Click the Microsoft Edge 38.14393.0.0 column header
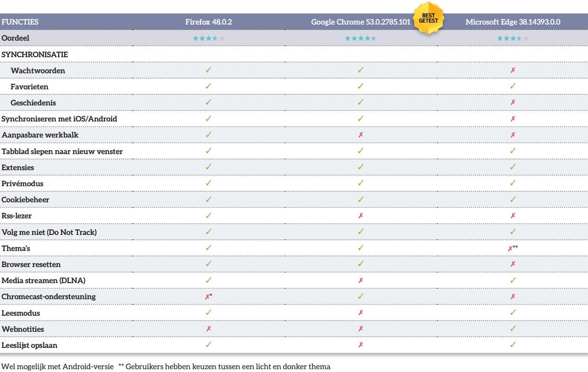 coord(513,22)
